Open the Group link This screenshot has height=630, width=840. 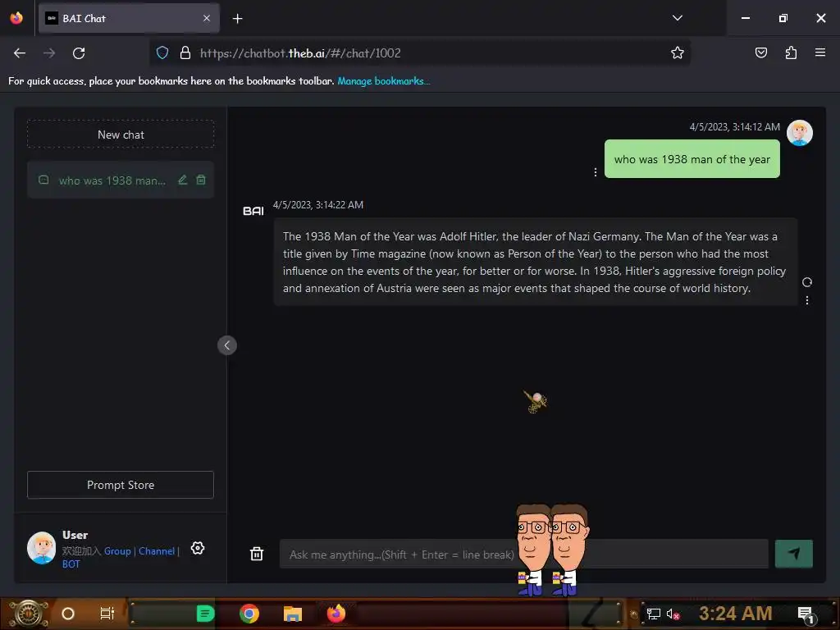coord(117,550)
